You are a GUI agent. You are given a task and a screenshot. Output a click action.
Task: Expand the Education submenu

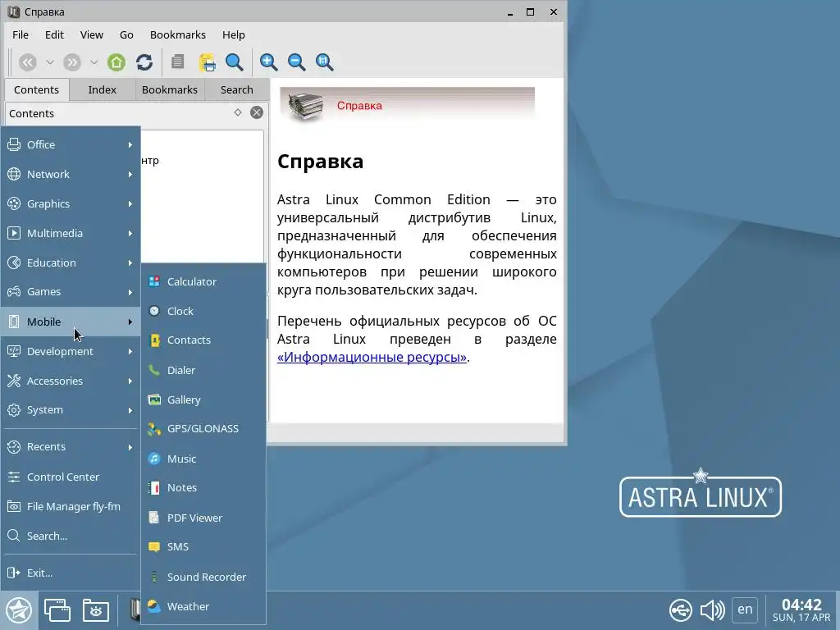tap(71, 262)
